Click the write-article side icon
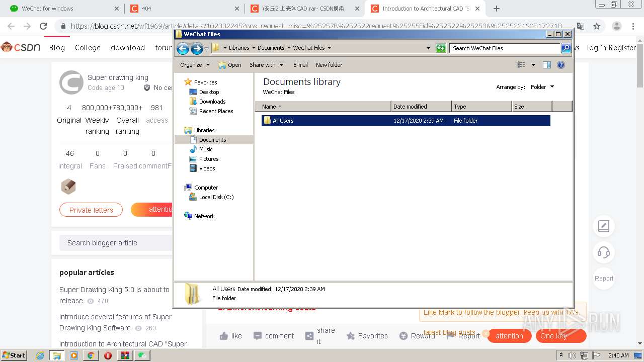Screen dimensions: 644x362 pos(604,226)
